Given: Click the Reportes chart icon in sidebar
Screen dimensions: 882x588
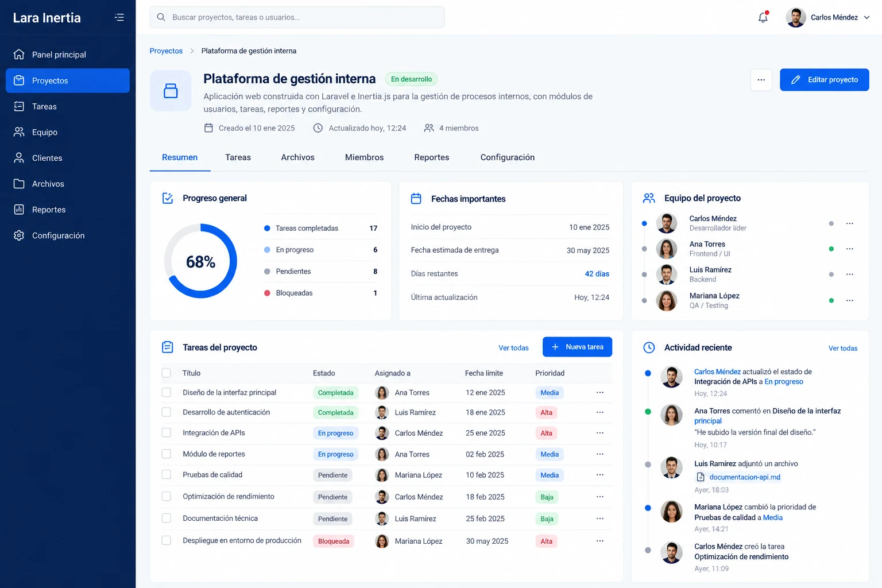Looking at the screenshot, I should pyautogui.click(x=19, y=210).
